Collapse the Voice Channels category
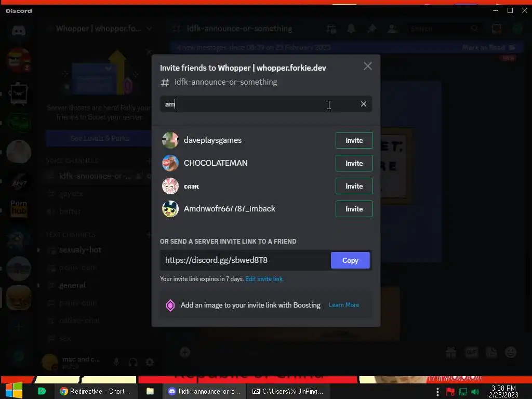Screen dimensions: 532x399 tap(72, 161)
